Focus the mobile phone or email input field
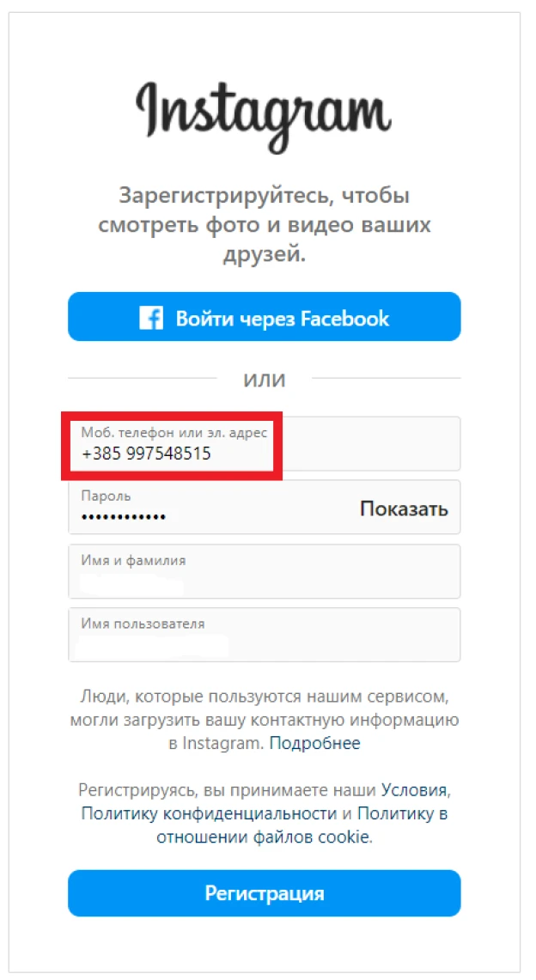The width and height of the screenshot is (536, 980). 265,444
